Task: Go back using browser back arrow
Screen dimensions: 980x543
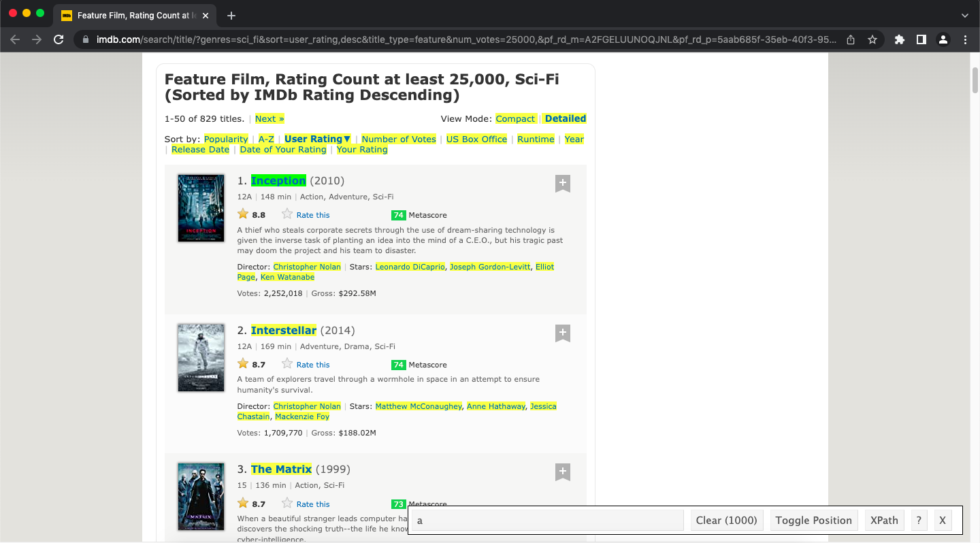Action: coord(15,39)
